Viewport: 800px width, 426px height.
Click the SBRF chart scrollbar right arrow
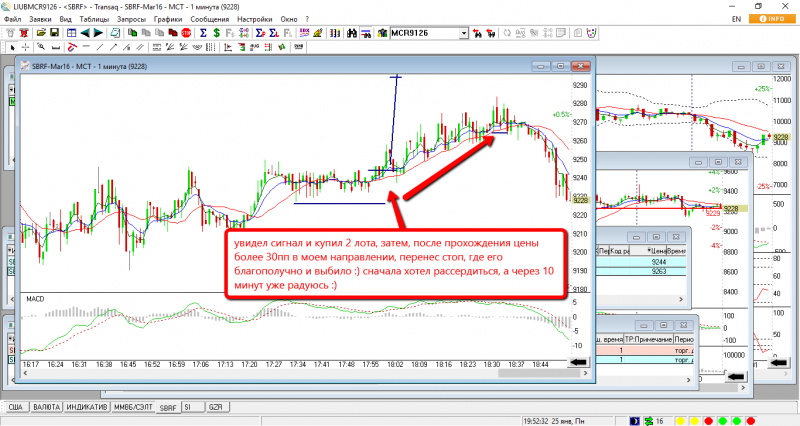[x=586, y=373]
